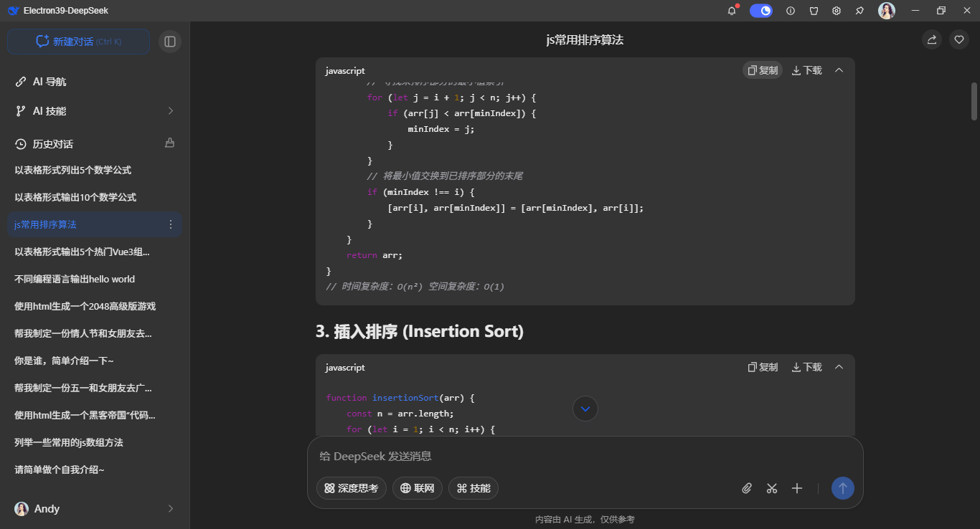Image resolution: width=980 pixels, height=529 pixels.
Task: Enable 深度思考 deep thinking mode
Action: coord(352,488)
